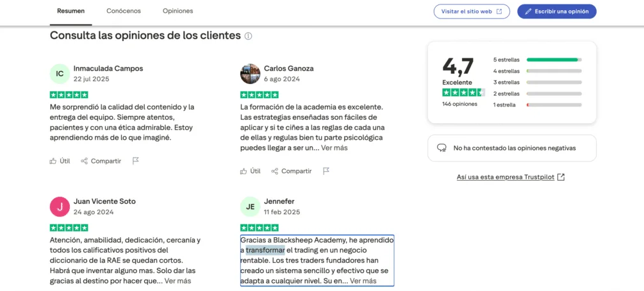Click Carlos Ganoza five-star rating
This screenshot has width=644, height=291.
[259, 95]
